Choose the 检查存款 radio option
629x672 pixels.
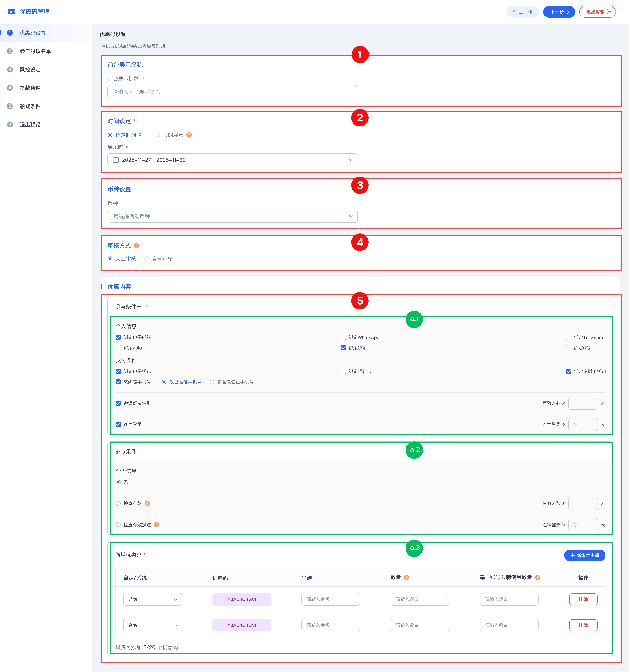tap(118, 503)
